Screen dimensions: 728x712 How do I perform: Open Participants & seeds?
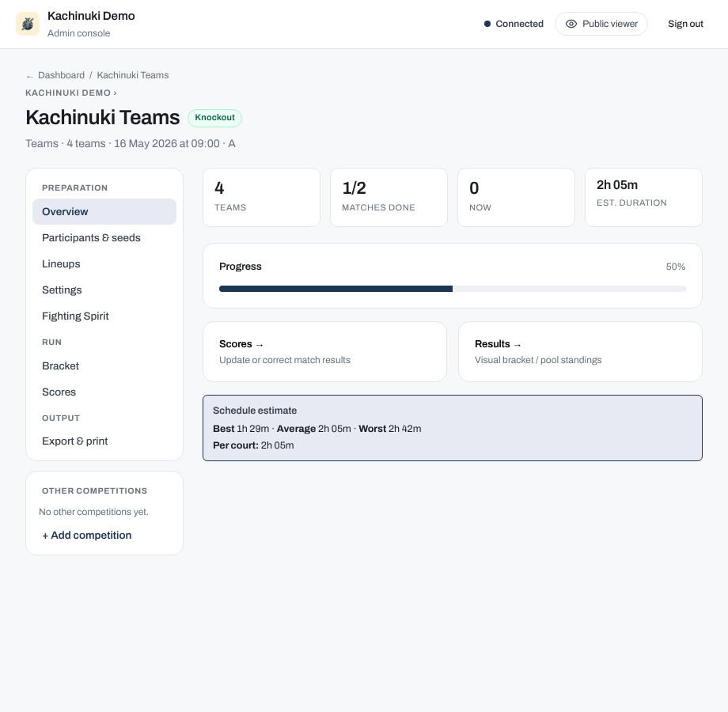(x=104, y=237)
